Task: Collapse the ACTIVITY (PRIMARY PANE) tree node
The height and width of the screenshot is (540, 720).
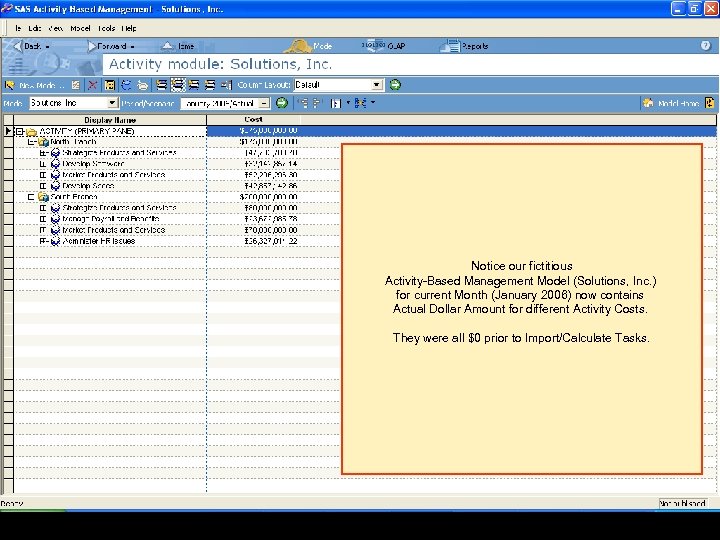Action: tap(20, 131)
